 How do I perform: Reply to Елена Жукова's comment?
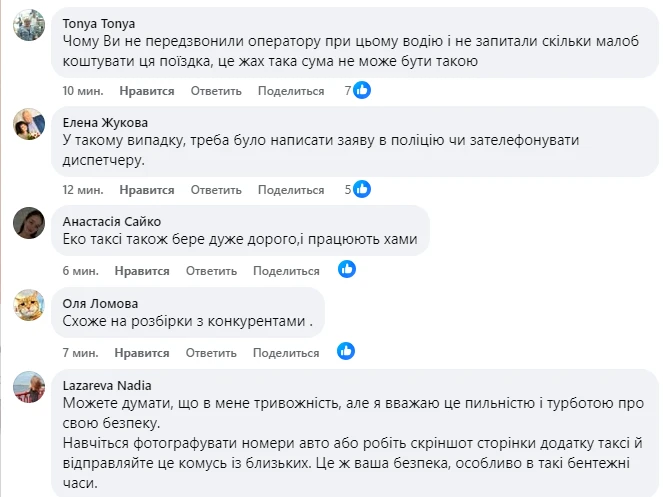point(215,190)
